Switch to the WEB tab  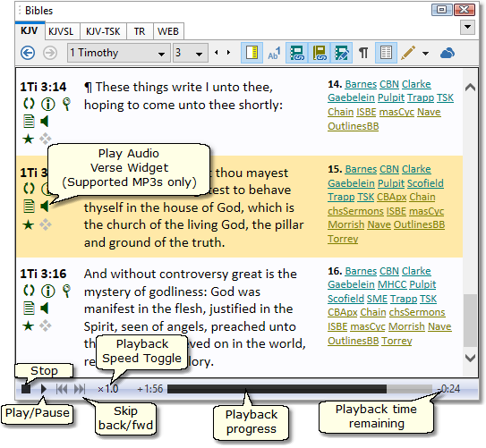click(x=168, y=31)
